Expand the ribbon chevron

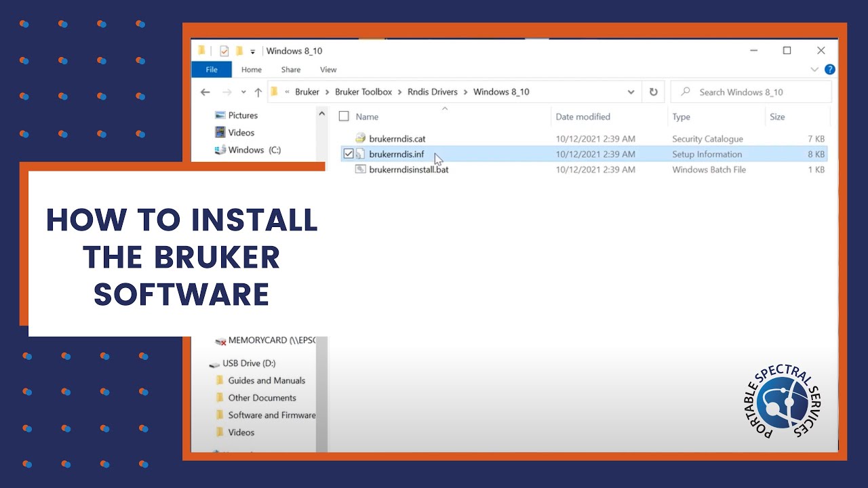(814, 69)
